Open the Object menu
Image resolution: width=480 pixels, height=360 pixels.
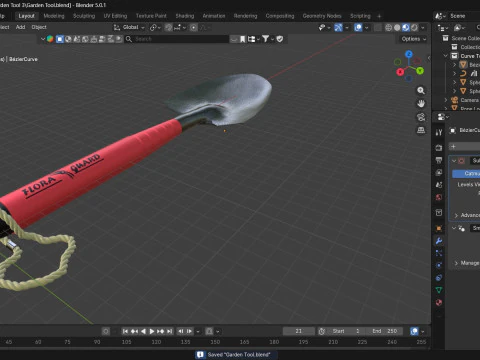39,27
